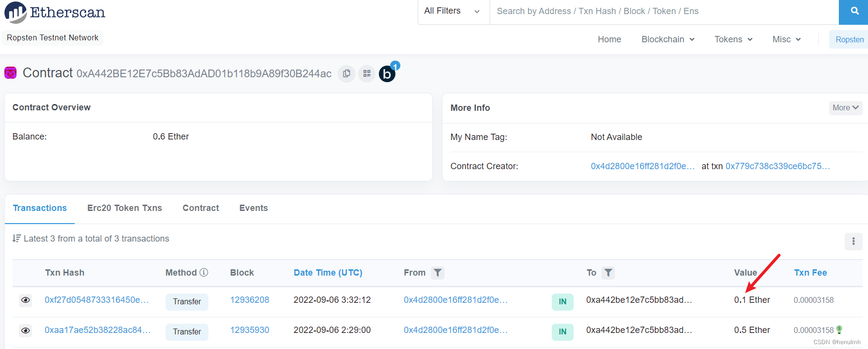The width and height of the screenshot is (868, 349).
Task: Click Transfer method badge in block 12935930 row
Action: (x=187, y=332)
